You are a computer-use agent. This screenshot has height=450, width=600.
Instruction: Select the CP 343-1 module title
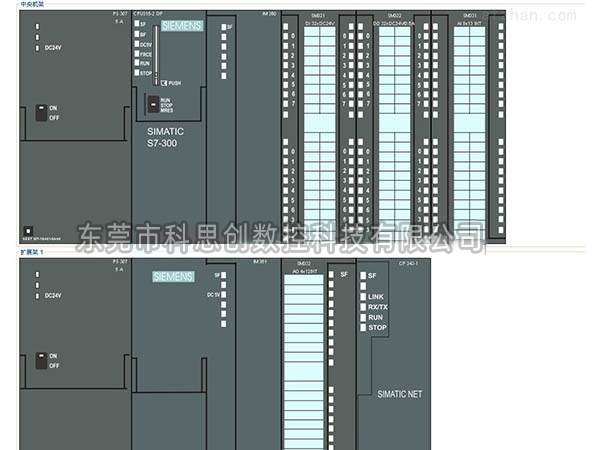[408, 263]
